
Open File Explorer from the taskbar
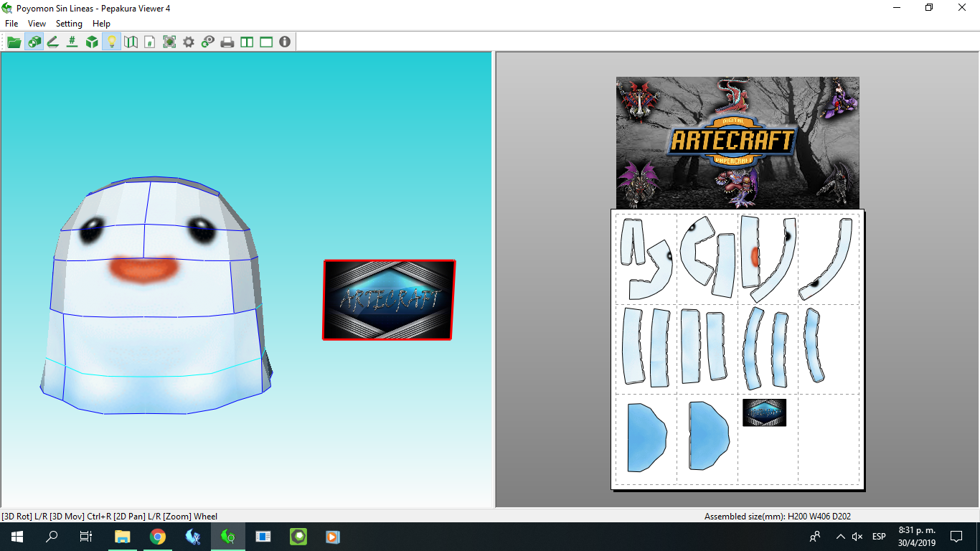pos(123,537)
